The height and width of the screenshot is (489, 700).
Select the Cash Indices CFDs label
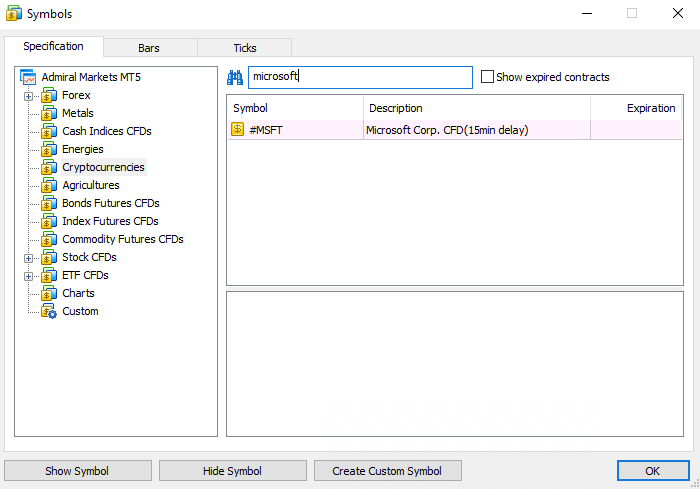107,131
